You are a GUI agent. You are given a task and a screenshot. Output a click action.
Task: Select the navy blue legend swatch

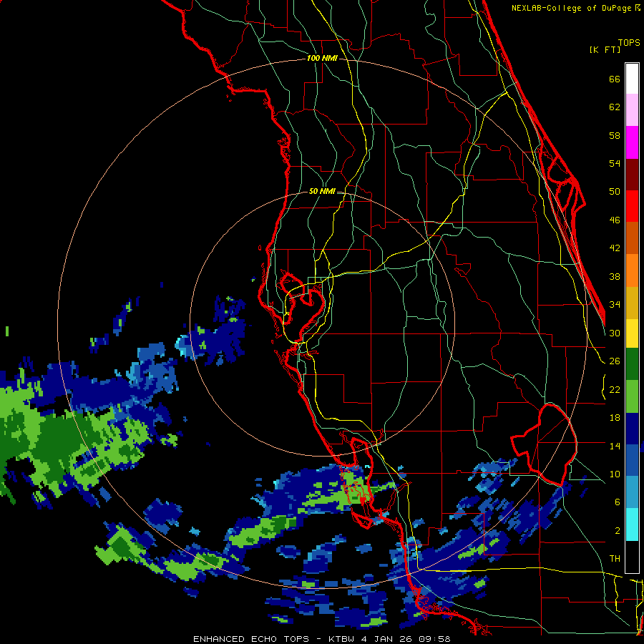pyautogui.click(x=632, y=429)
